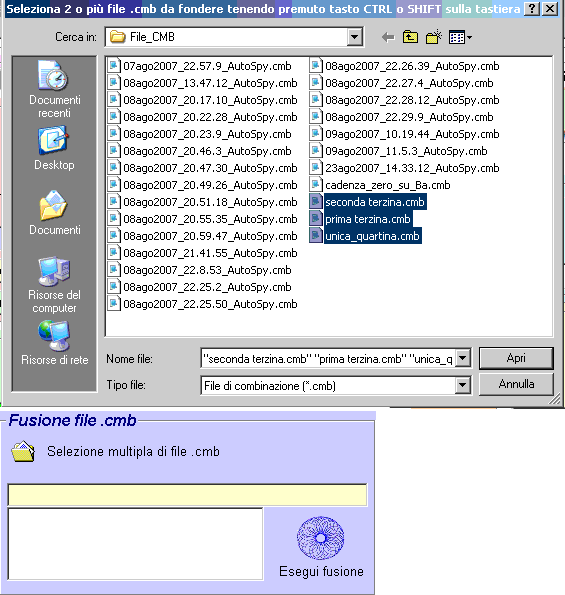
Task: Go back using the left arrow icon
Action: (388, 37)
